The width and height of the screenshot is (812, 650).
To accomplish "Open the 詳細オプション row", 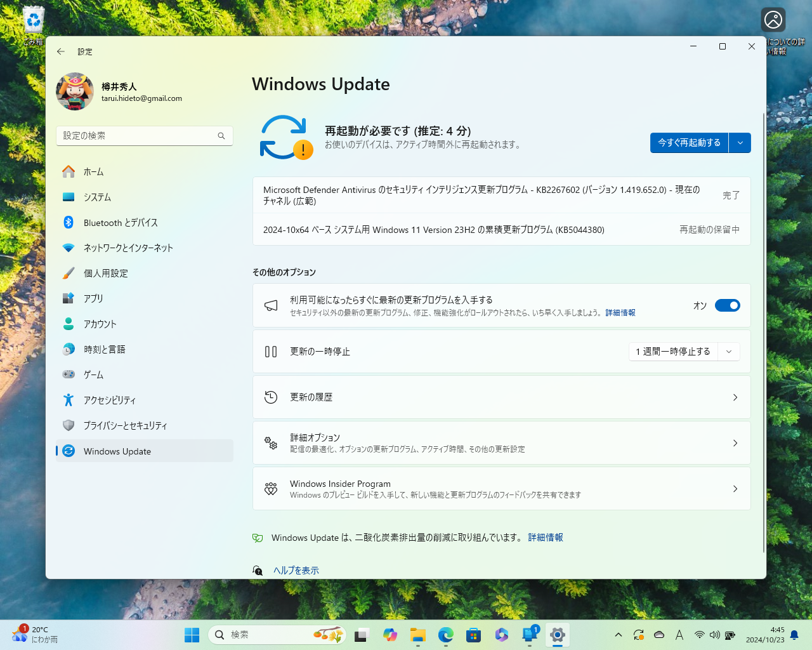I will 502,443.
